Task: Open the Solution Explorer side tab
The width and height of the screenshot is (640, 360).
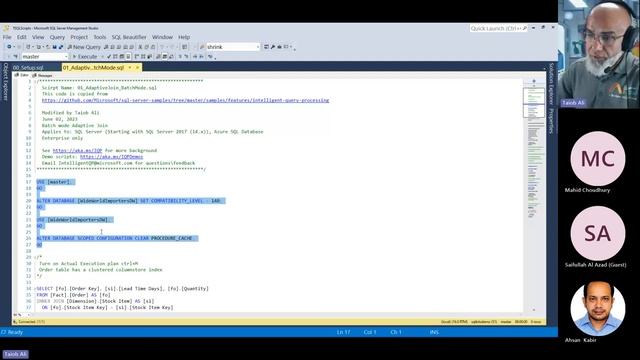Action: pyautogui.click(x=551, y=83)
